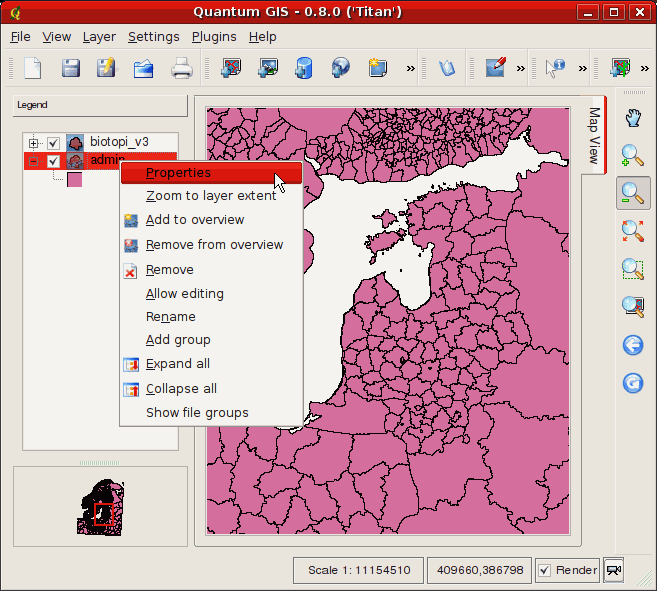This screenshot has width=657, height=591.
Task: Select the Zoom Out tool
Action: point(633,193)
